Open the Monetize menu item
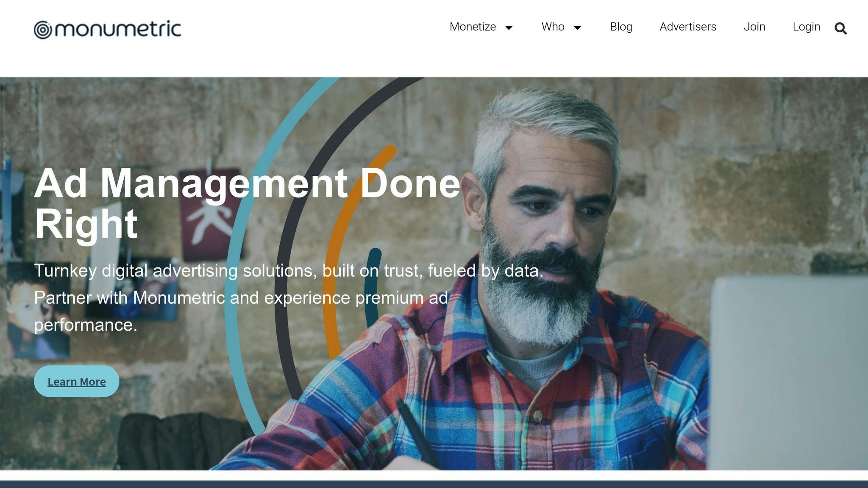 pos(472,27)
